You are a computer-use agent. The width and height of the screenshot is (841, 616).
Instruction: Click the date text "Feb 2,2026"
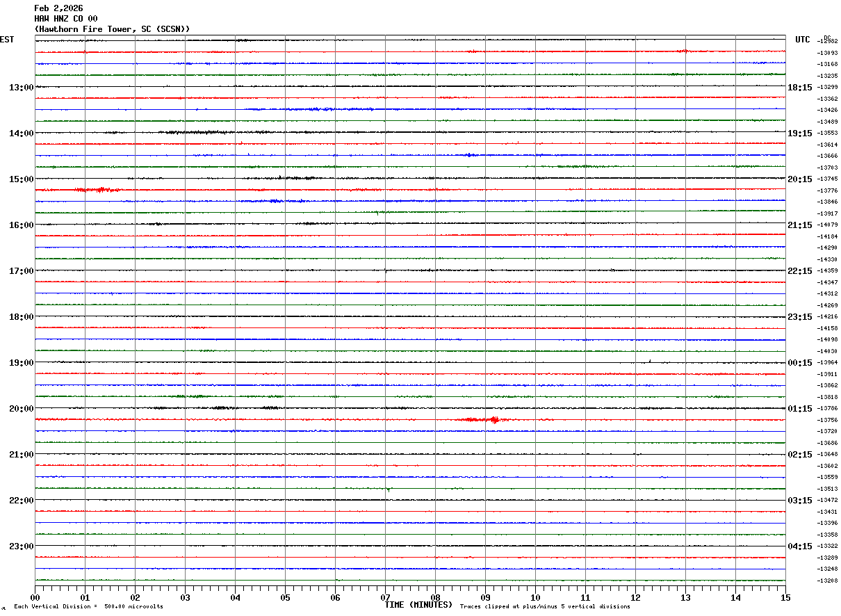pyautogui.click(x=58, y=8)
